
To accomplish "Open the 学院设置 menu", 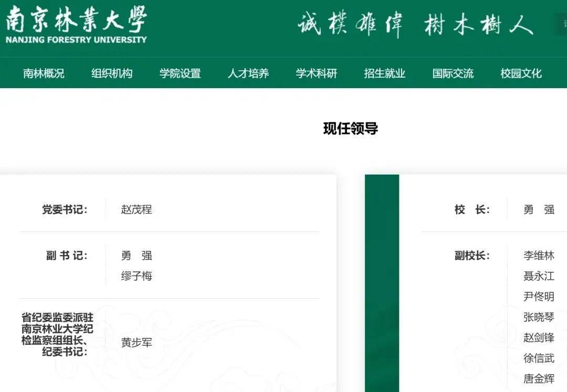I will (x=180, y=73).
